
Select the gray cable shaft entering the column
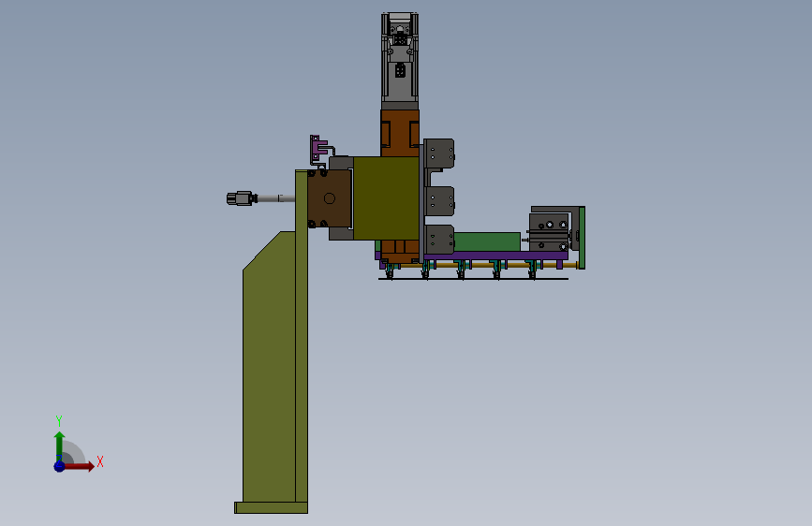click(x=276, y=198)
